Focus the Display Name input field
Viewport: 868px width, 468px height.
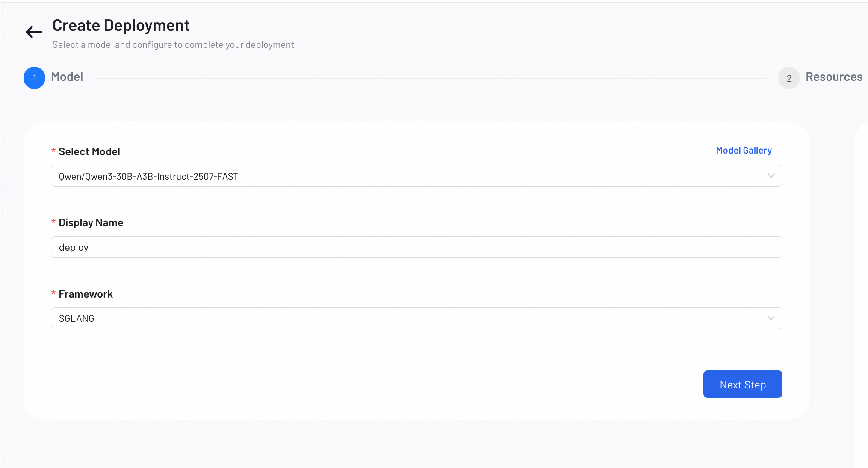click(416, 247)
